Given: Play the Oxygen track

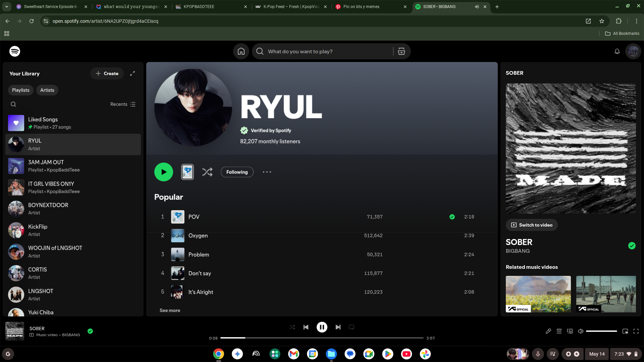Looking at the screenshot, I should point(322,236).
